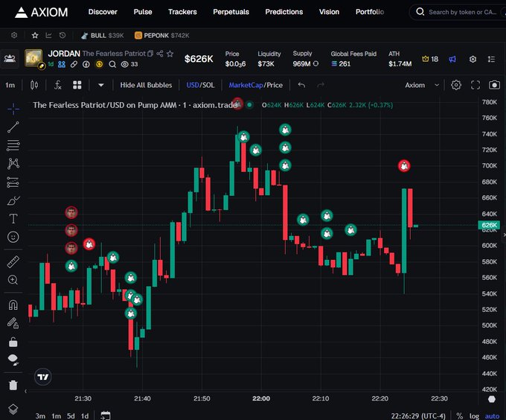The height and width of the screenshot is (420, 506).
Task: Open the BULL $39K token shortcut
Action: pyautogui.click(x=102, y=36)
